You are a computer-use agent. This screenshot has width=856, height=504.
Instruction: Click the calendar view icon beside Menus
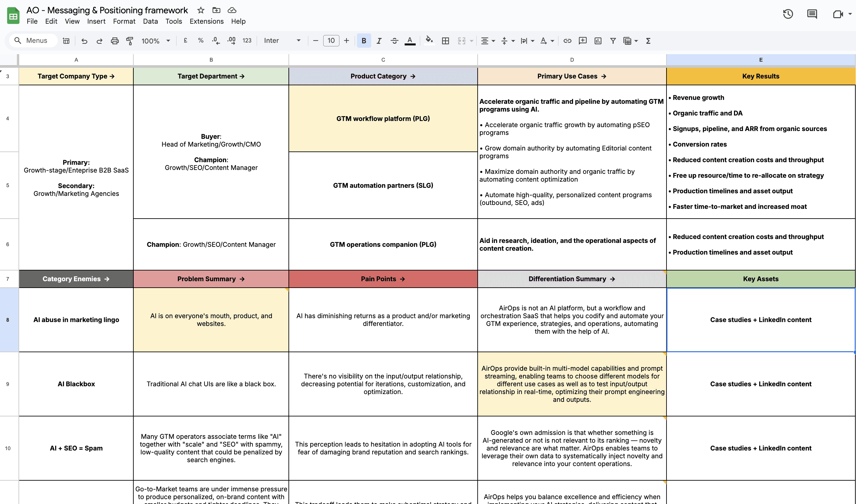point(66,41)
